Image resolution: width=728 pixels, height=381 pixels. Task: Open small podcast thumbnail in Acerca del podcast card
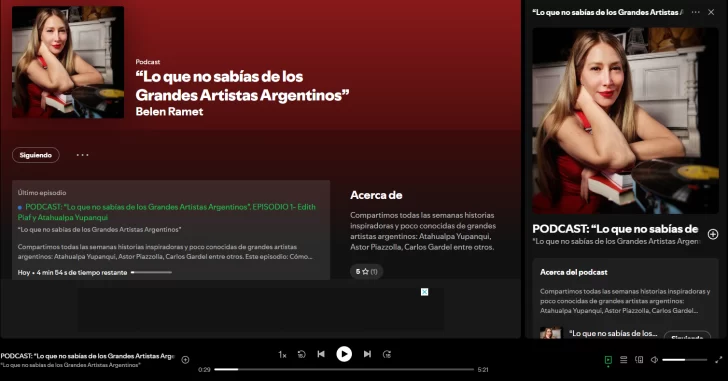[x=550, y=332]
